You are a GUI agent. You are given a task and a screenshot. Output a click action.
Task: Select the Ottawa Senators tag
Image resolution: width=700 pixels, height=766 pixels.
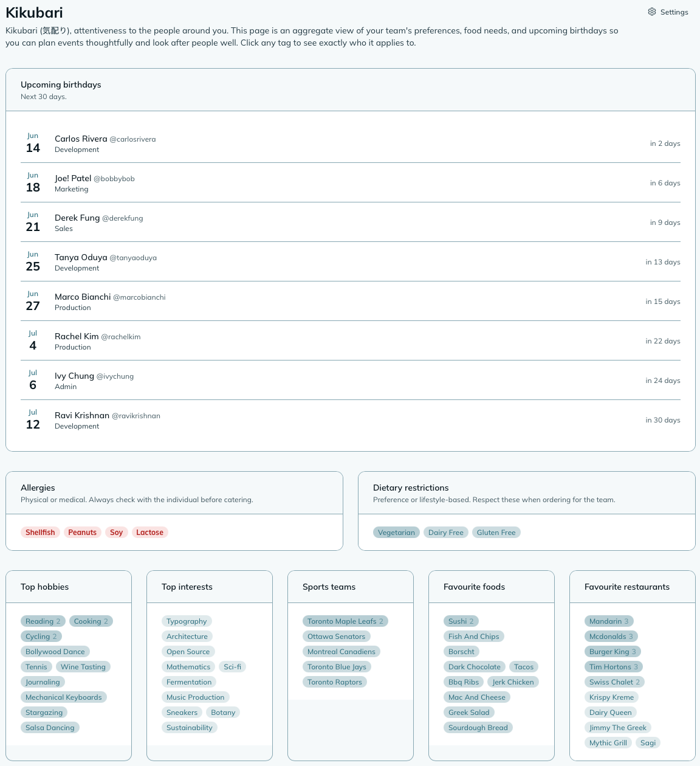337,637
